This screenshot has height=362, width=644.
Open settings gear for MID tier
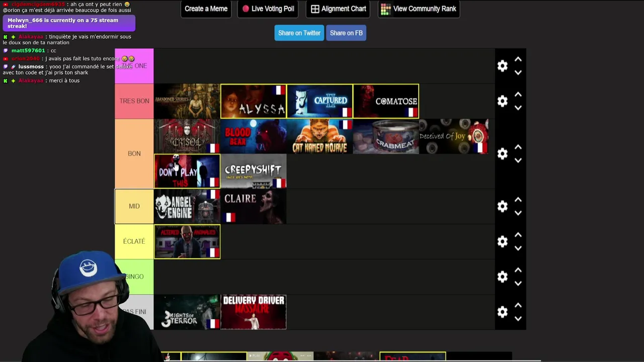[x=502, y=206]
